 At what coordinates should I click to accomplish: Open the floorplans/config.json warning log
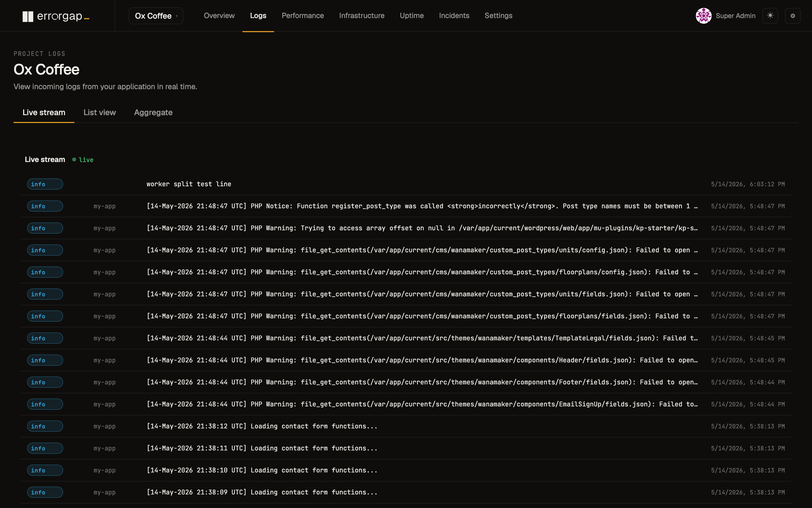click(x=422, y=272)
